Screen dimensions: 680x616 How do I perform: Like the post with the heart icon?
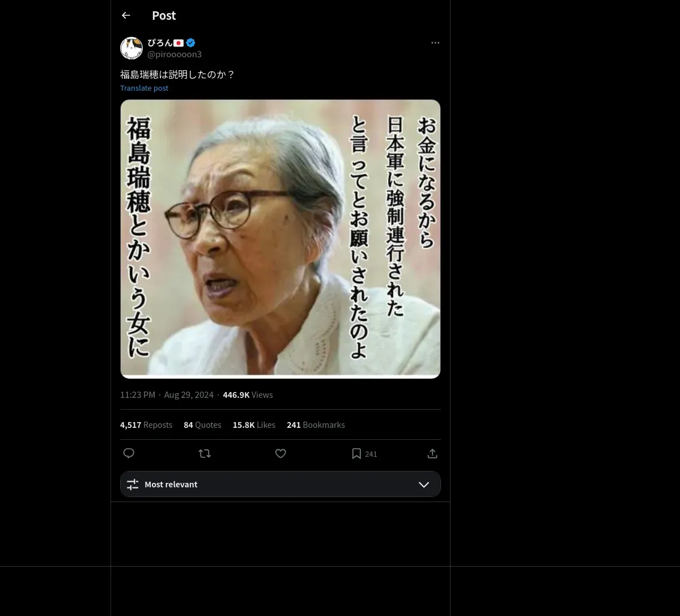280,453
